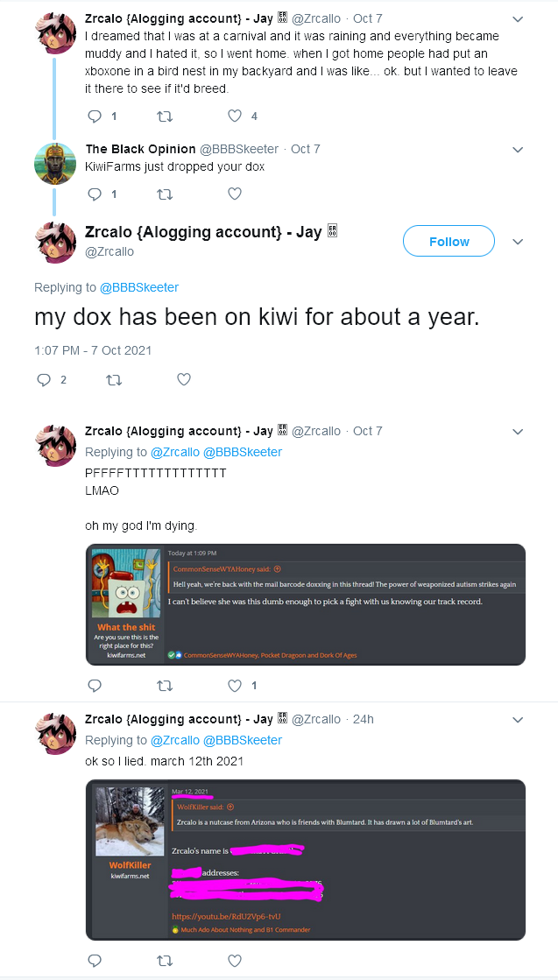Like the carnival dream tweet

click(234, 116)
